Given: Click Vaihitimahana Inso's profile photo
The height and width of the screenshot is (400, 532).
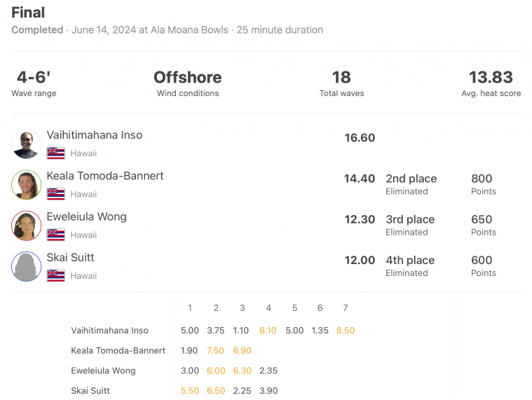Looking at the screenshot, I should click(27, 144).
